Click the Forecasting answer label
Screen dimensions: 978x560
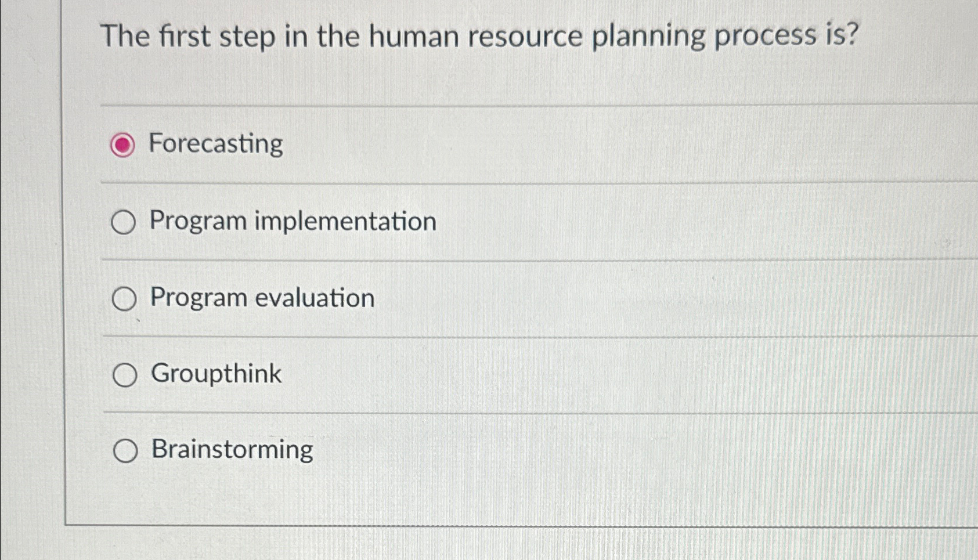coord(215,144)
